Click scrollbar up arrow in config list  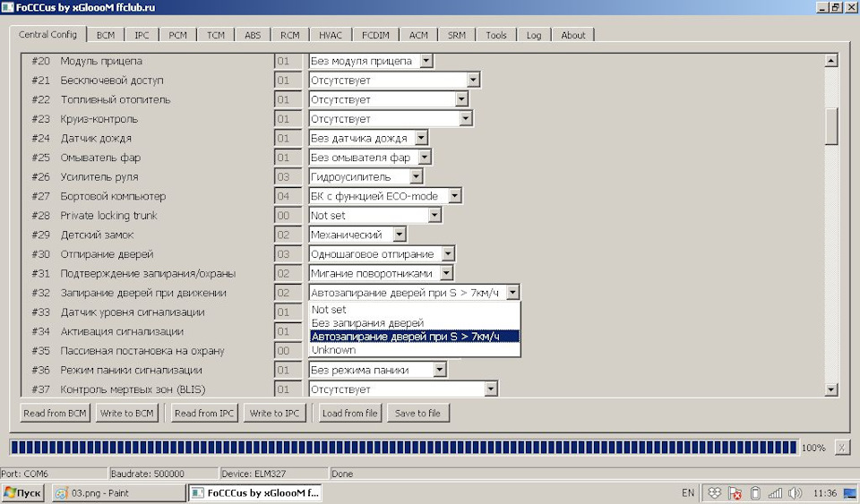831,61
